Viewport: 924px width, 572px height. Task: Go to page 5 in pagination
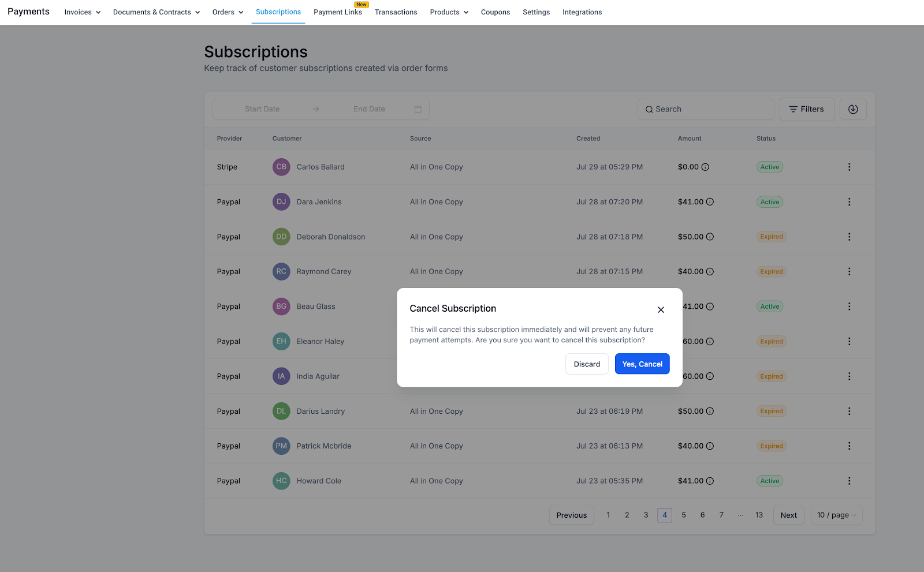point(684,515)
